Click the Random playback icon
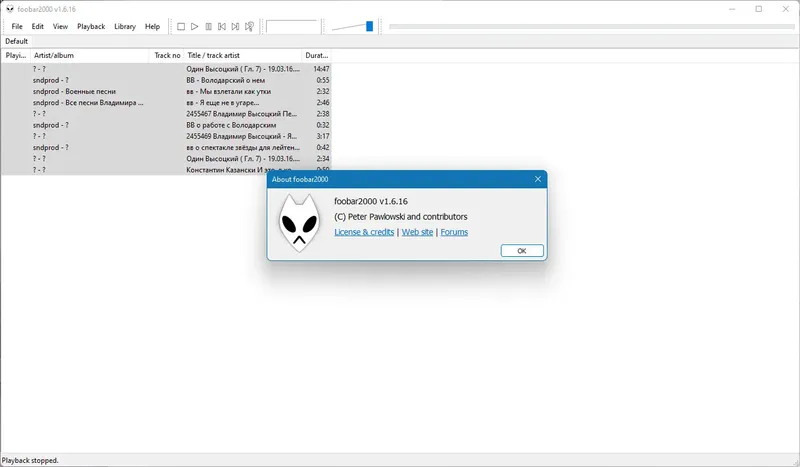 (x=249, y=27)
